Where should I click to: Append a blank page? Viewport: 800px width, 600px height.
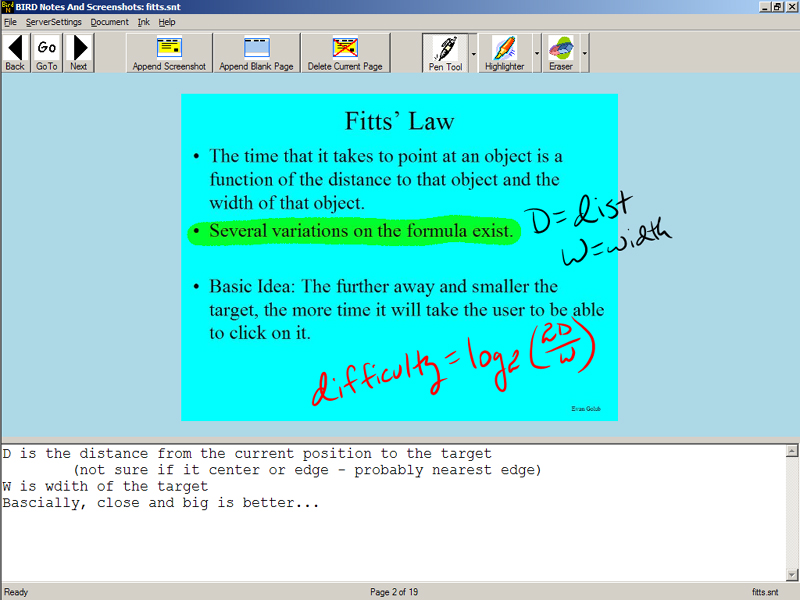click(256, 52)
